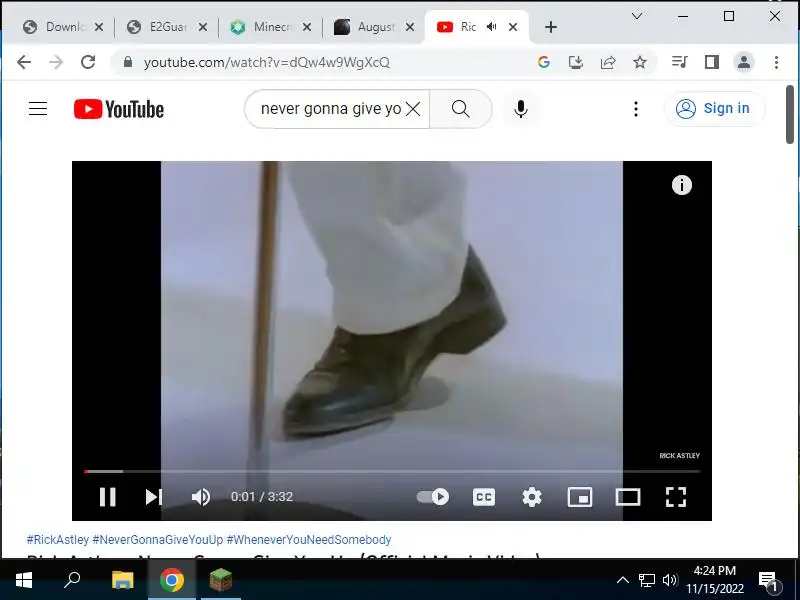Activate miniplayer mode
Image resolution: width=800 pixels, height=600 pixels.
point(580,497)
